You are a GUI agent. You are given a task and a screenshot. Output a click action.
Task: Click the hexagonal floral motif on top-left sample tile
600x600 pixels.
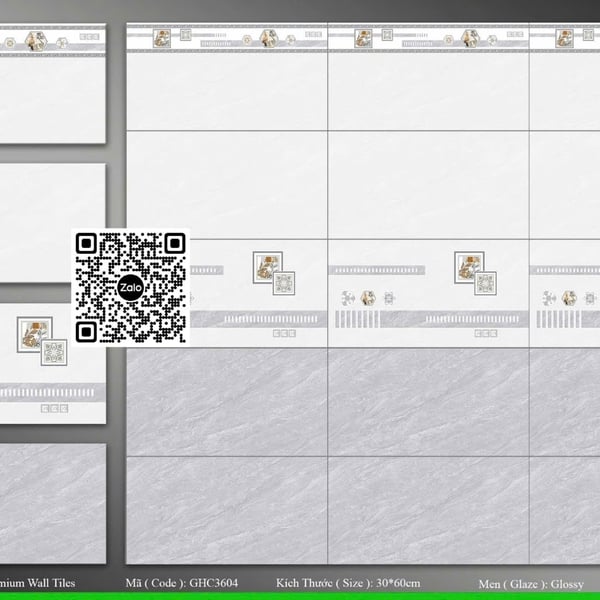(36, 41)
